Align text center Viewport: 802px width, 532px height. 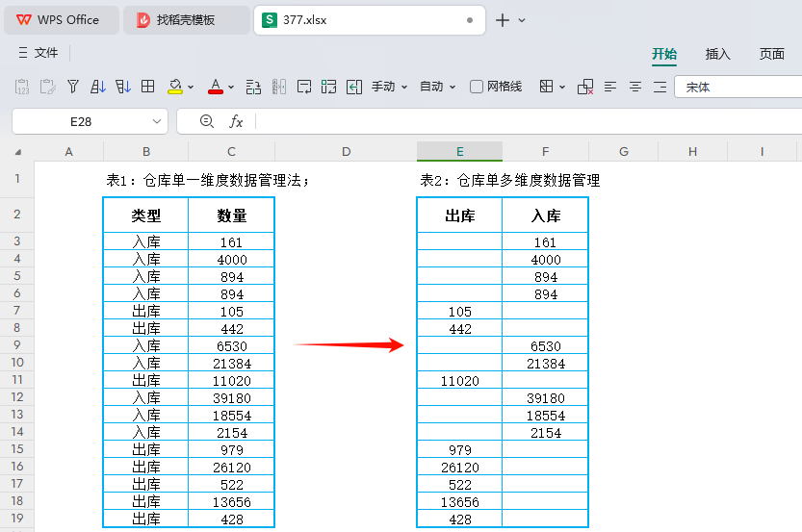point(635,87)
